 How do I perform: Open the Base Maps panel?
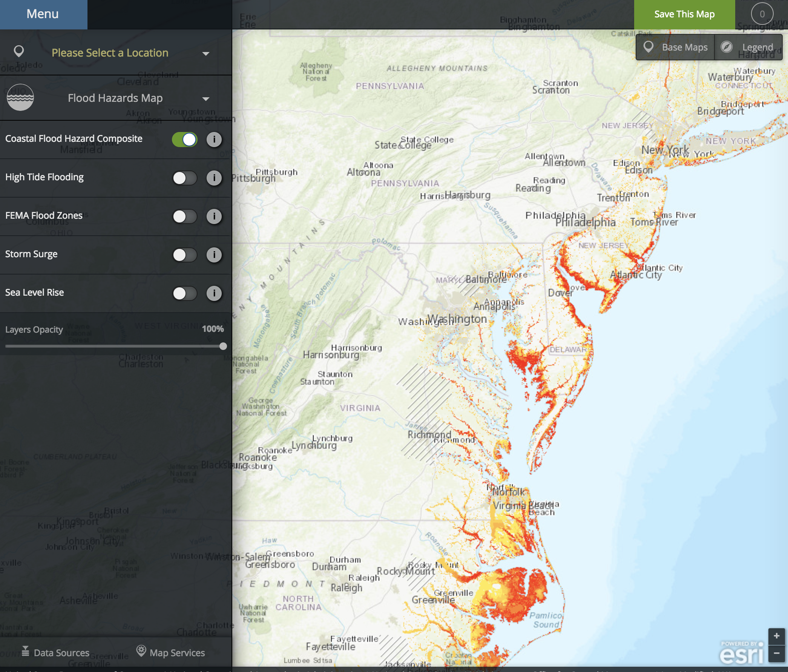coord(675,47)
